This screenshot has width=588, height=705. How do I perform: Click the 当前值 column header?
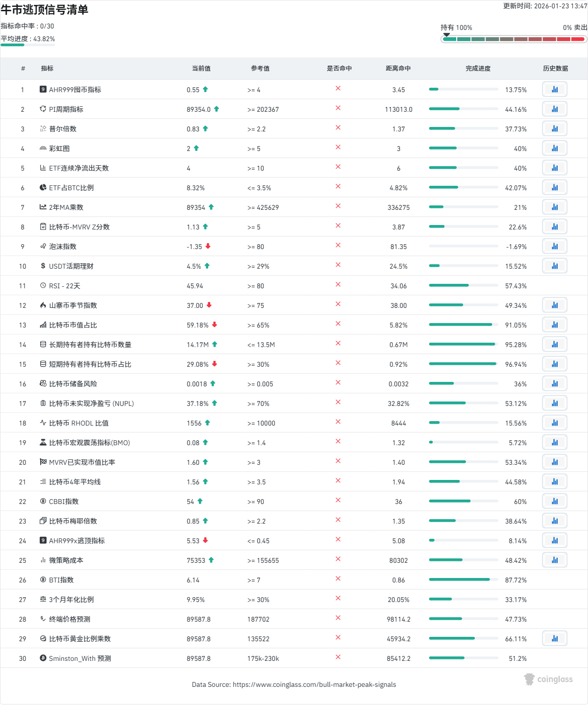click(201, 69)
